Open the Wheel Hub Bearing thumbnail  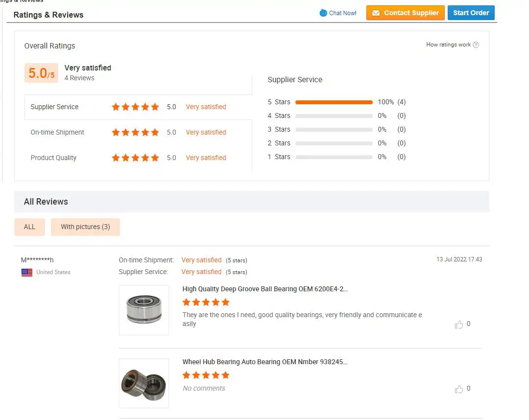144,383
